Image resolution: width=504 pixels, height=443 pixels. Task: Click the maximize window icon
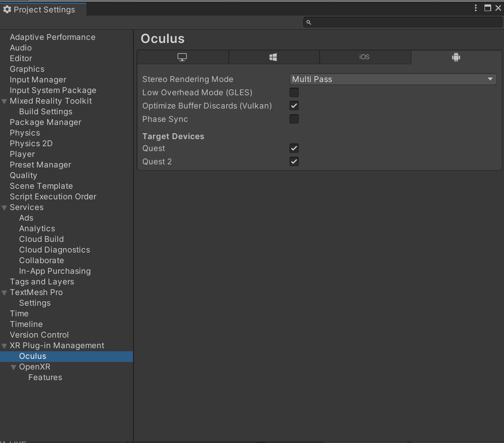pyautogui.click(x=488, y=8)
